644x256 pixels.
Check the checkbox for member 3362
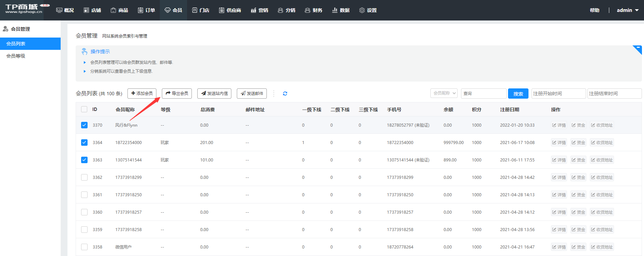pyautogui.click(x=84, y=177)
